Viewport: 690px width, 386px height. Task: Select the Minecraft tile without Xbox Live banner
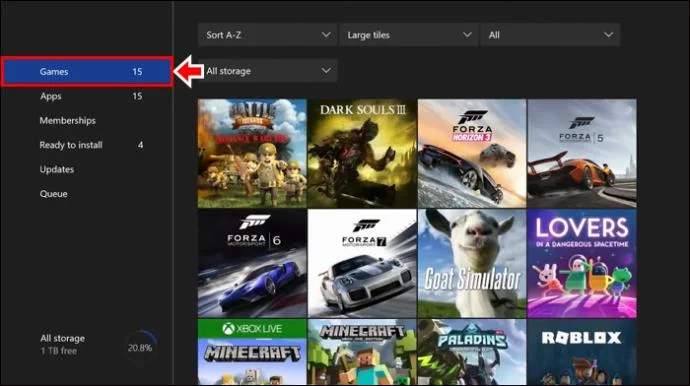362,352
